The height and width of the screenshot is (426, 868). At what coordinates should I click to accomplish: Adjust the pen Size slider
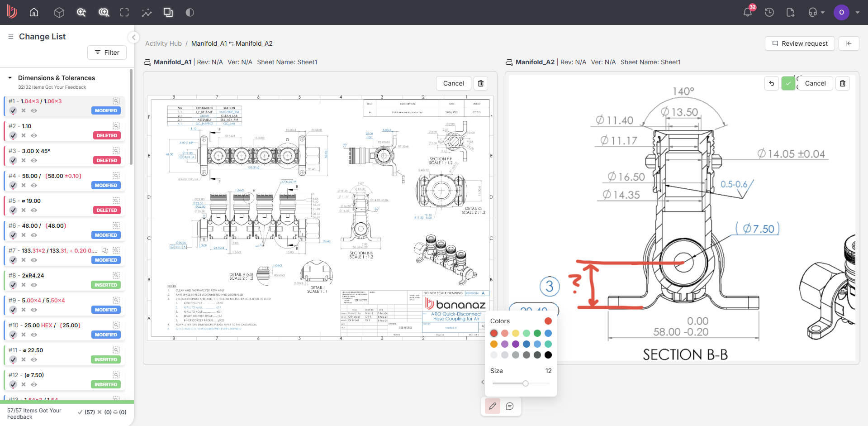(x=521, y=383)
